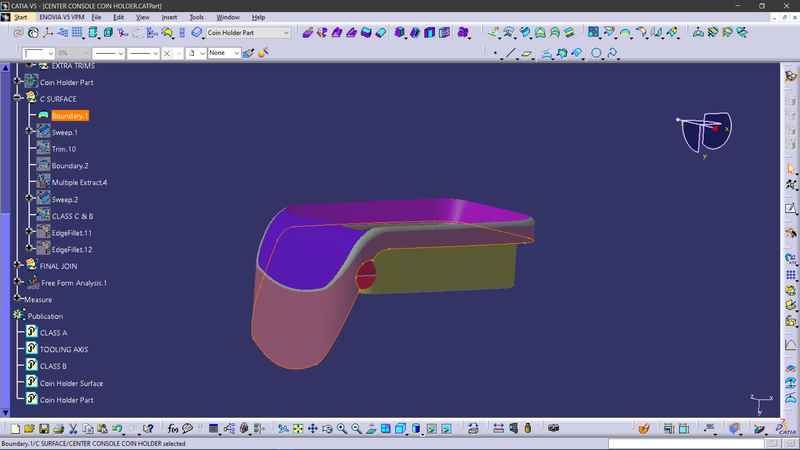Image resolution: width=800 pixels, height=450 pixels.
Task: Open the Formula f(x) tool
Action: tap(172, 429)
